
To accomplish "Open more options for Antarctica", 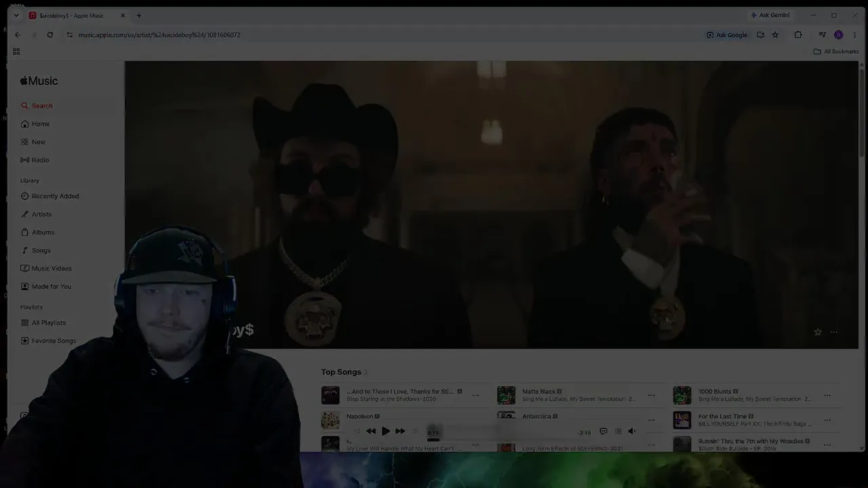I will pyautogui.click(x=651, y=420).
